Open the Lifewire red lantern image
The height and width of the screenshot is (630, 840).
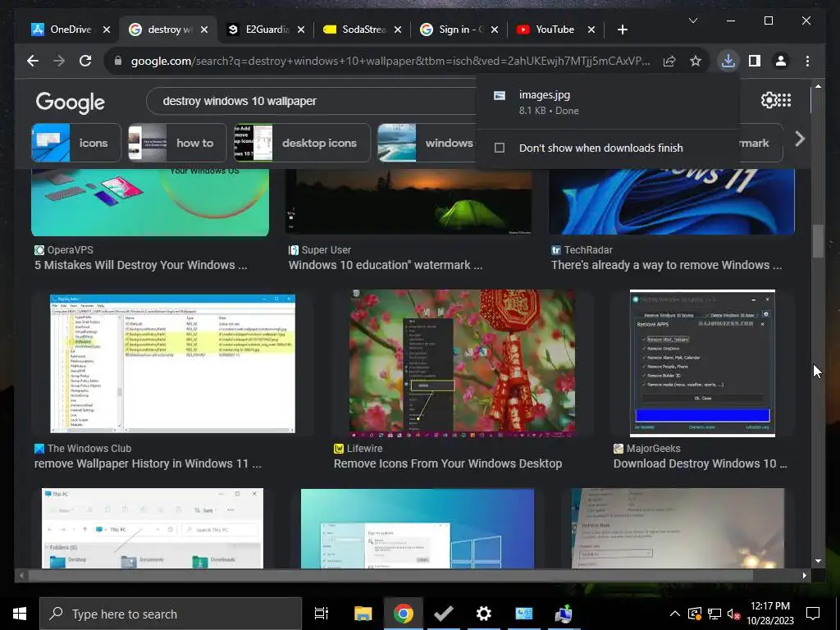463,363
